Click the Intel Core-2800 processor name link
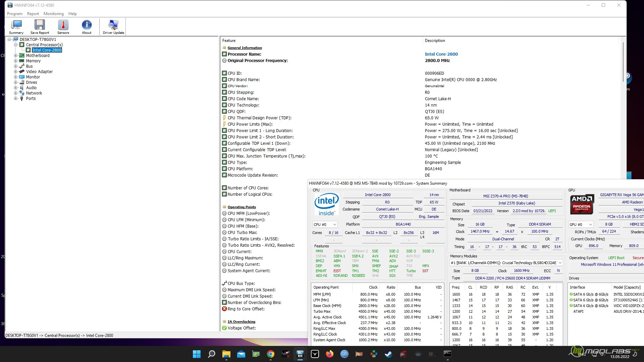The image size is (644, 362). coord(441,54)
